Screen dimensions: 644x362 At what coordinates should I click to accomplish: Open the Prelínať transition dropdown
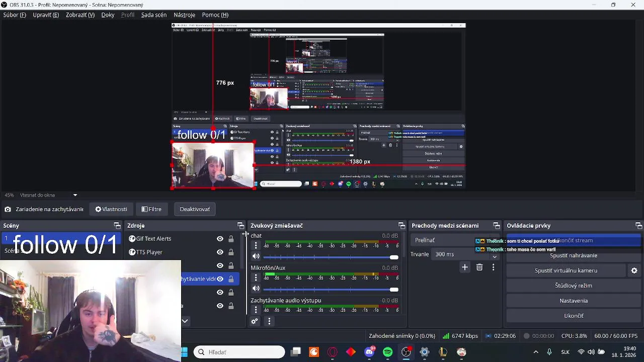tap(455, 240)
